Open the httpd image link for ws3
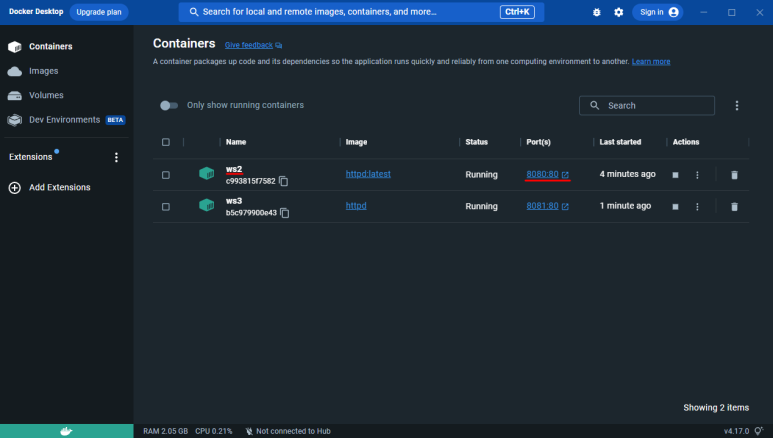The height and width of the screenshot is (438, 773). click(x=356, y=206)
